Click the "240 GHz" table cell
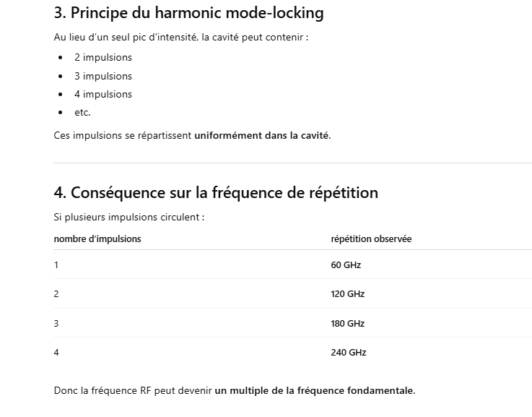Image resolution: width=532 pixels, height=417 pixels. coord(349,353)
